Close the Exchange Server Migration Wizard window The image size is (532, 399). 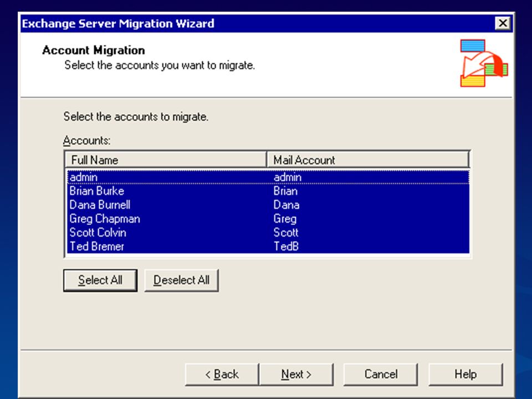[503, 23]
